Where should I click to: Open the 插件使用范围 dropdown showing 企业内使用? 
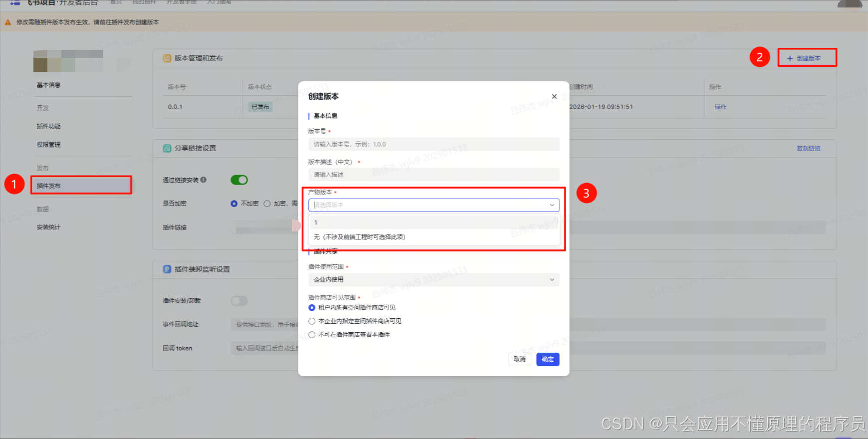tap(434, 280)
